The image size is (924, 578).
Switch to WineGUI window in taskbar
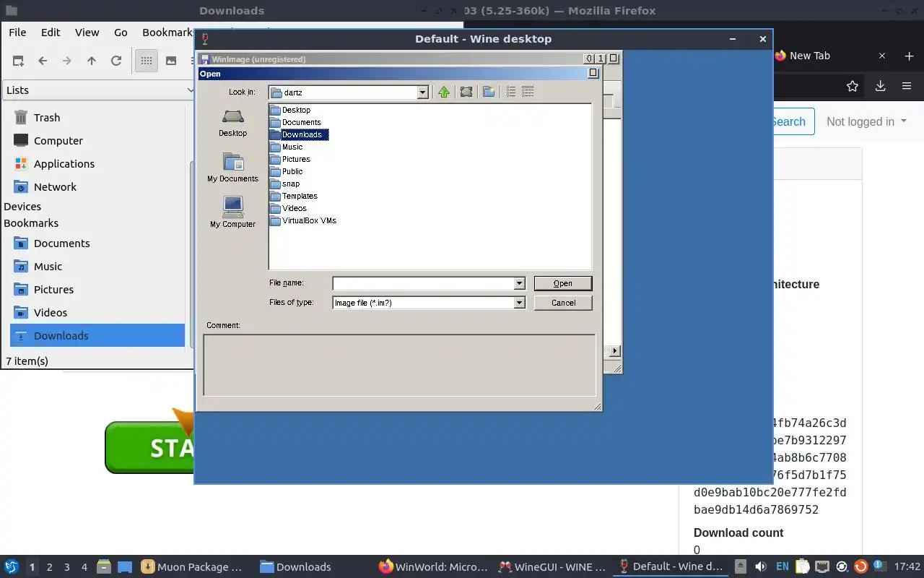(x=552, y=567)
